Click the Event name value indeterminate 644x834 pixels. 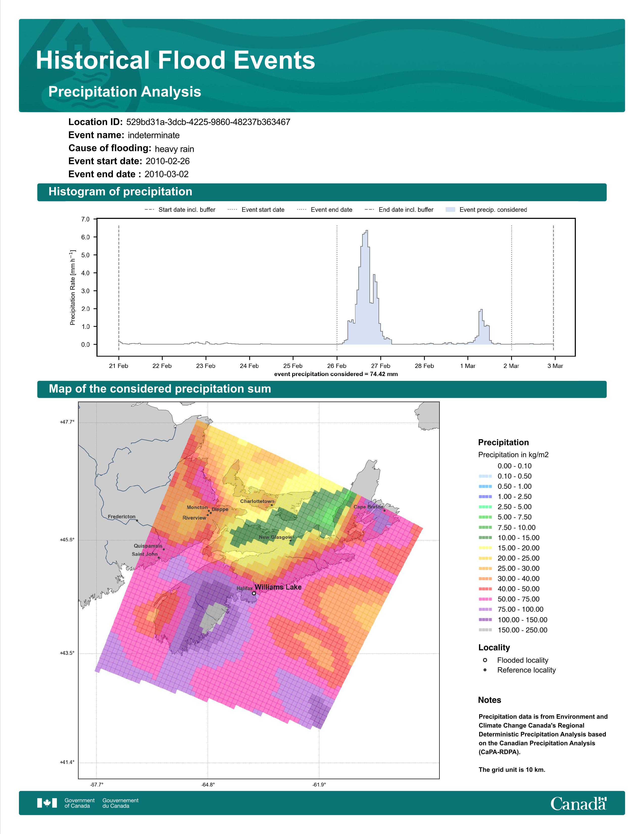point(154,135)
